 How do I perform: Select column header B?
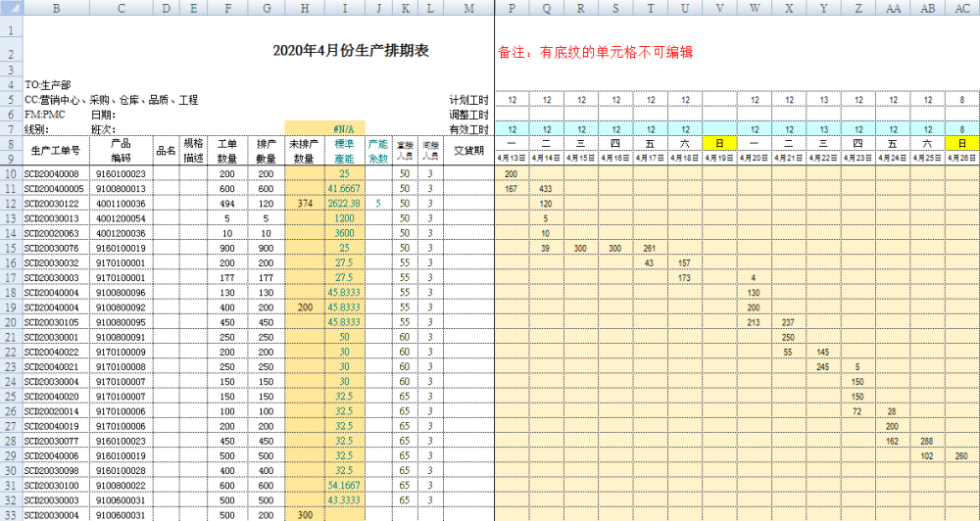[56, 8]
